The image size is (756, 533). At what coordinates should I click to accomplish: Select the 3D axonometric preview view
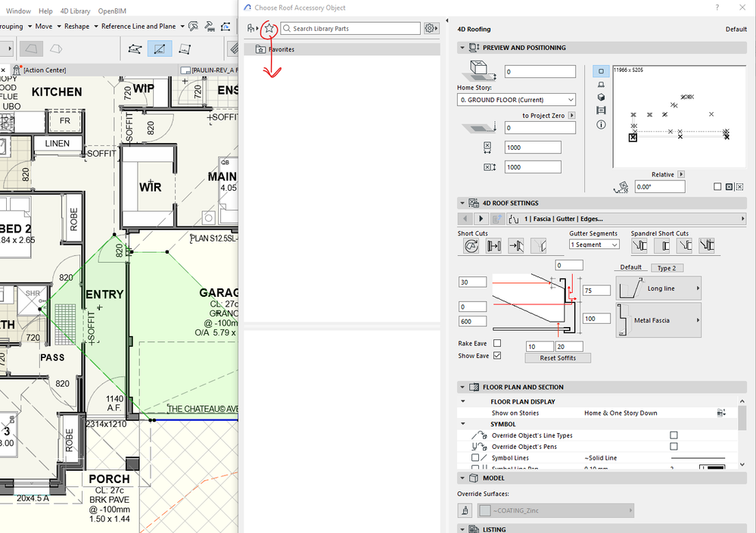click(601, 97)
